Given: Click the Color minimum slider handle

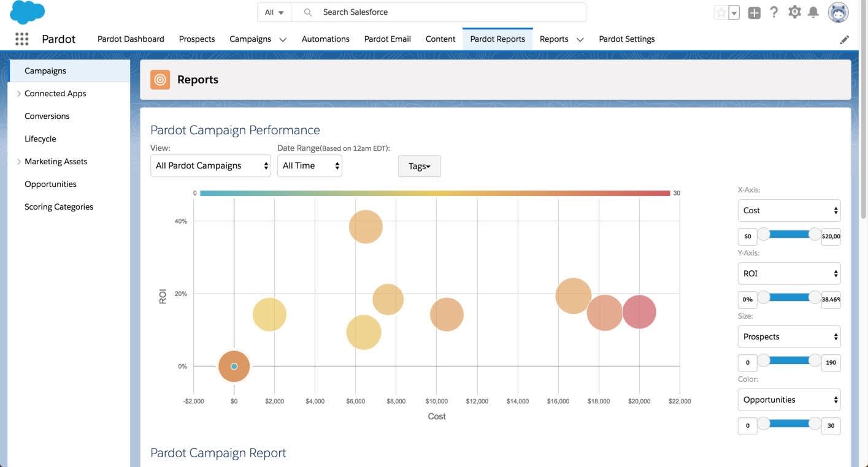Looking at the screenshot, I should (x=764, y=423).
